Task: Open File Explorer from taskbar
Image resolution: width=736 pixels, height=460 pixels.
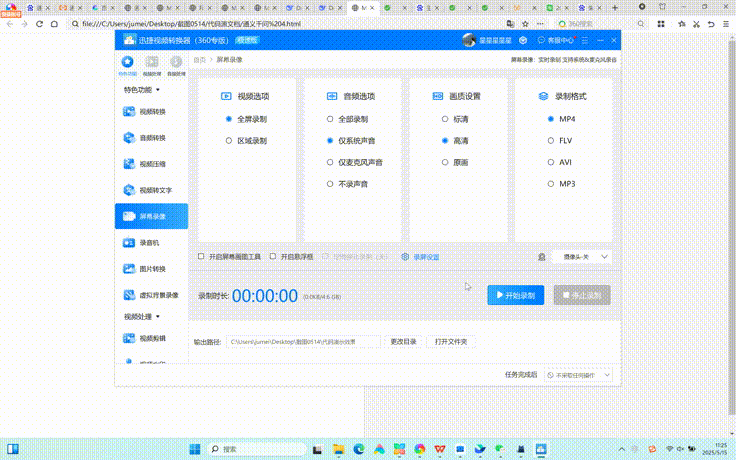Action: [x=338, y=449]
